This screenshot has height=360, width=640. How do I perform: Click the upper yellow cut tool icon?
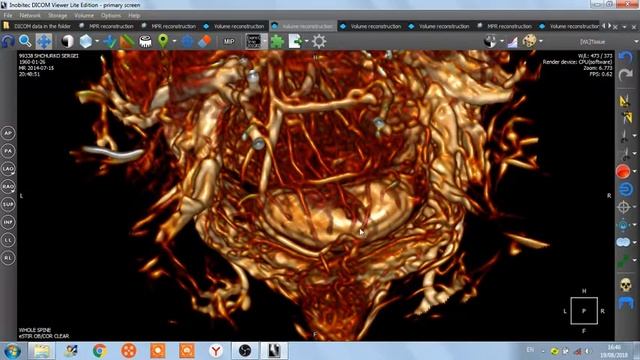pyautogui.click(x=624, y=100)
